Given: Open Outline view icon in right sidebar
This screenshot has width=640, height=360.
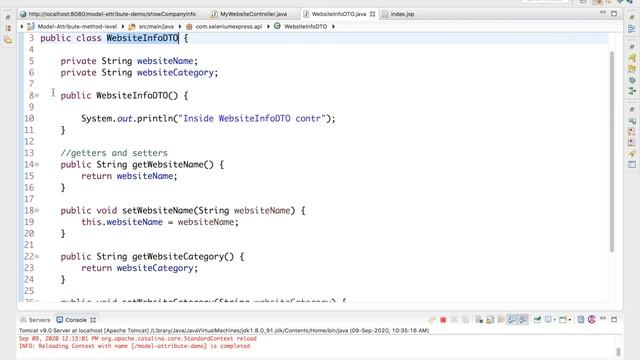Looking at the screenshot, I should click(632, 29).
